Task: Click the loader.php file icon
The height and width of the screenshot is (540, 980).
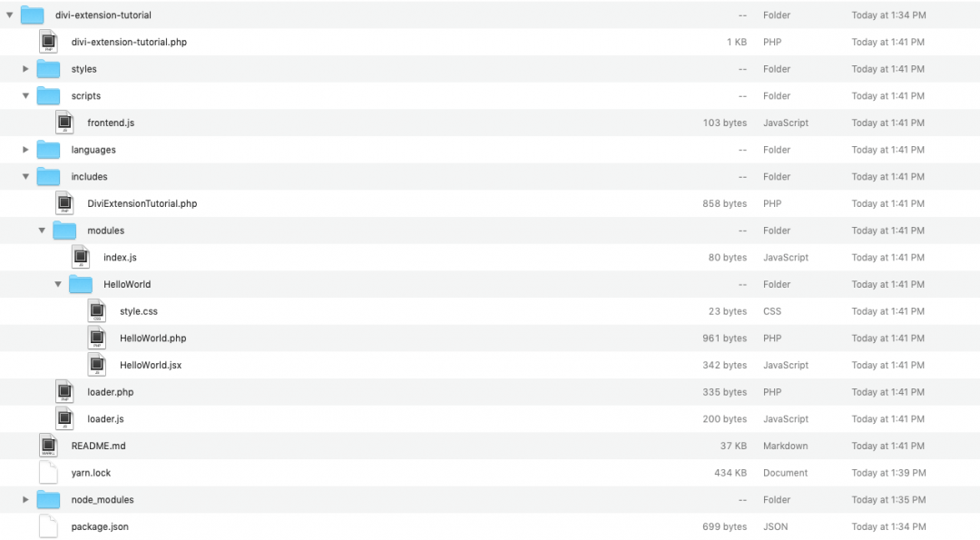Action: click(x=64, y=392)
